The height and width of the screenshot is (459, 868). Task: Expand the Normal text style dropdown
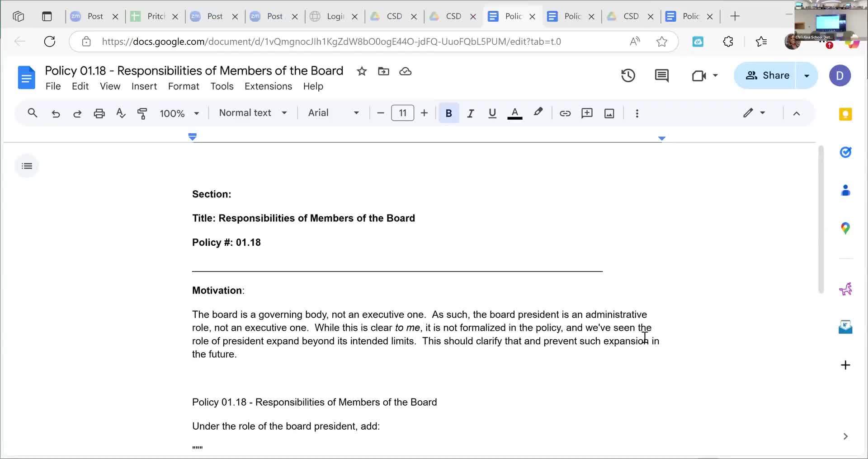(x=253, y=113)
